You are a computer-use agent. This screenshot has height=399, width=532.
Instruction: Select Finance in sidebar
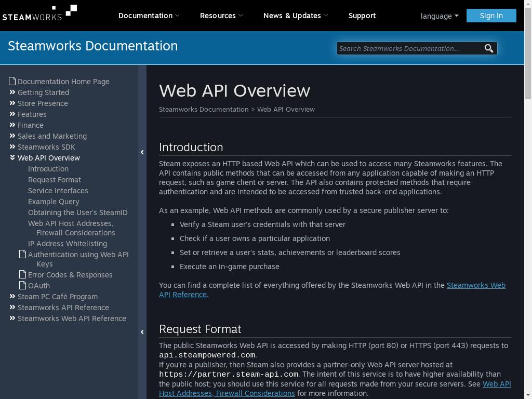[31, 125]
